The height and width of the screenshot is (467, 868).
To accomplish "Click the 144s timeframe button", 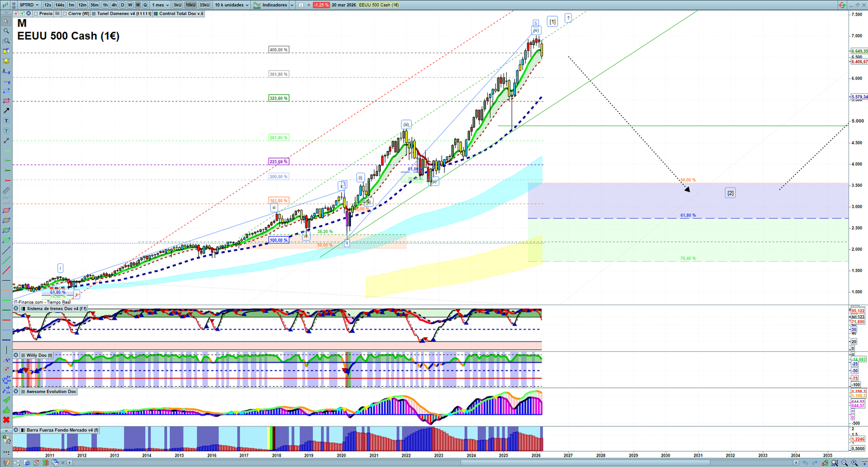I will 60,5.
